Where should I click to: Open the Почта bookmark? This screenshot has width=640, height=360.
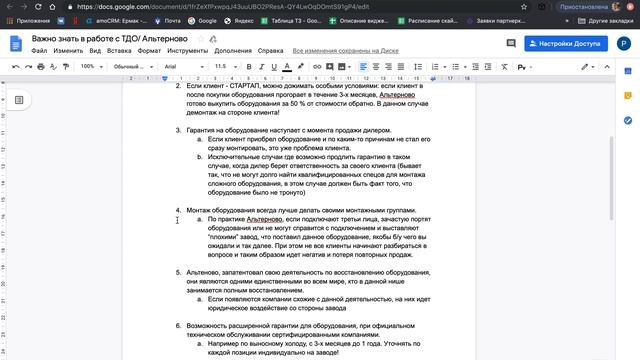click(x=167, y=20)
